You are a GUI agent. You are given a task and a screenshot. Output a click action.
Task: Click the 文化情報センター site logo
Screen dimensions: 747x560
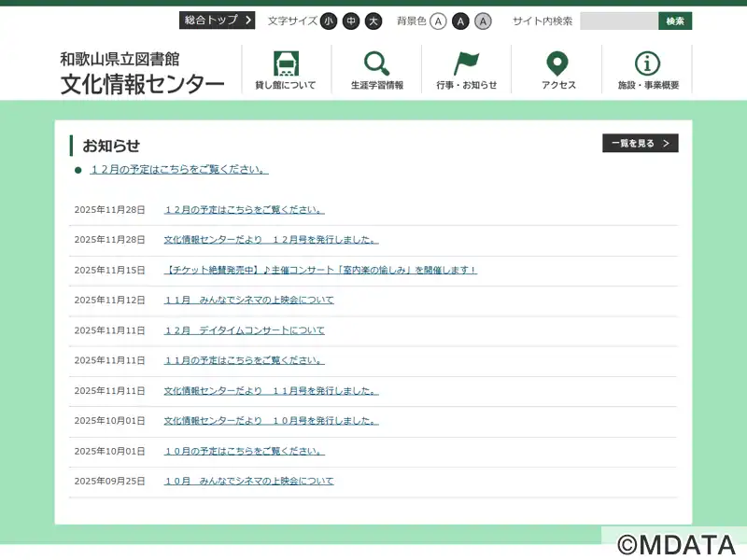tap(142, 74)
